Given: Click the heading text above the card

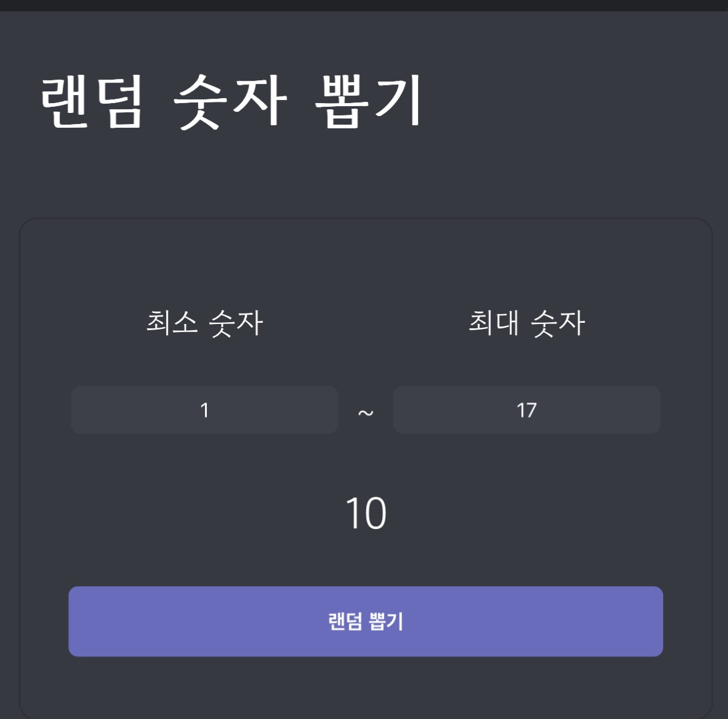Looking at the screenshot, I should coord(231,101).
